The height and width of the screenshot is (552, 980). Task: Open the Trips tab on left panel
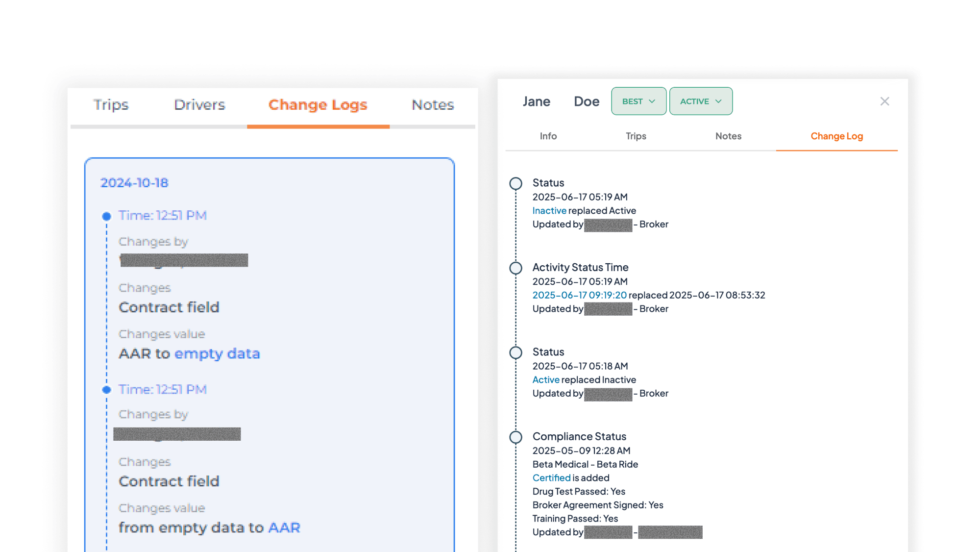[111, 105]
